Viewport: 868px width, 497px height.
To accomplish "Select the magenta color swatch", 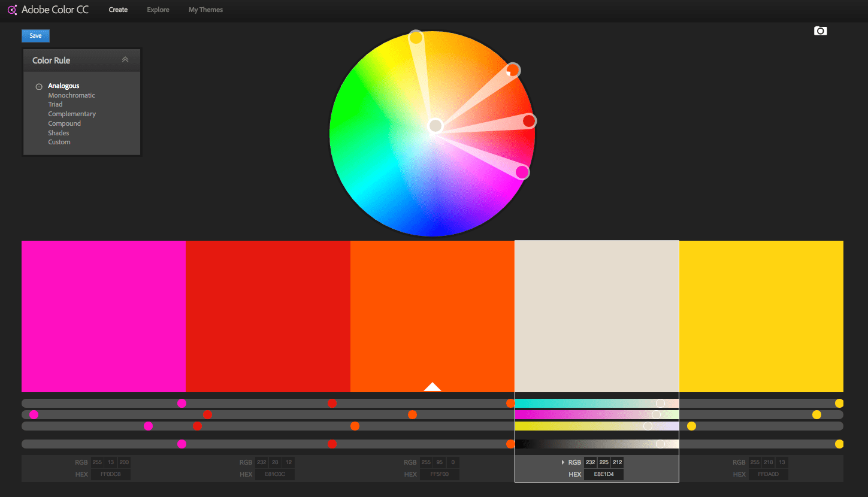I will pyautogui.click(x=104, y=316).
